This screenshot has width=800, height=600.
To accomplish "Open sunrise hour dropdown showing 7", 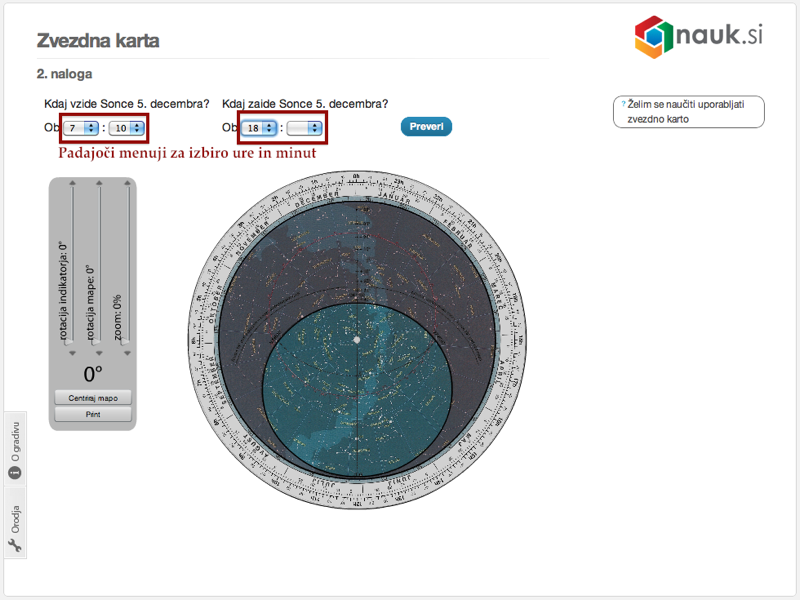I will [81, 128].
